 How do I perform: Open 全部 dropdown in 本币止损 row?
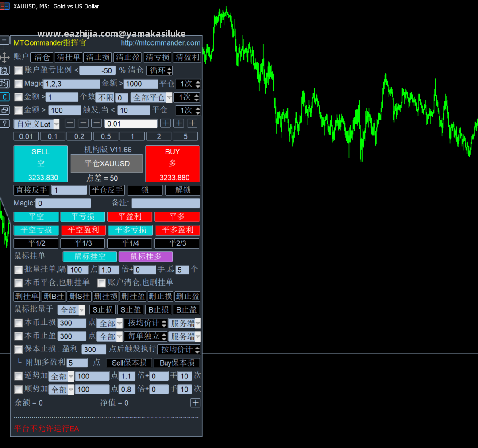110,323
